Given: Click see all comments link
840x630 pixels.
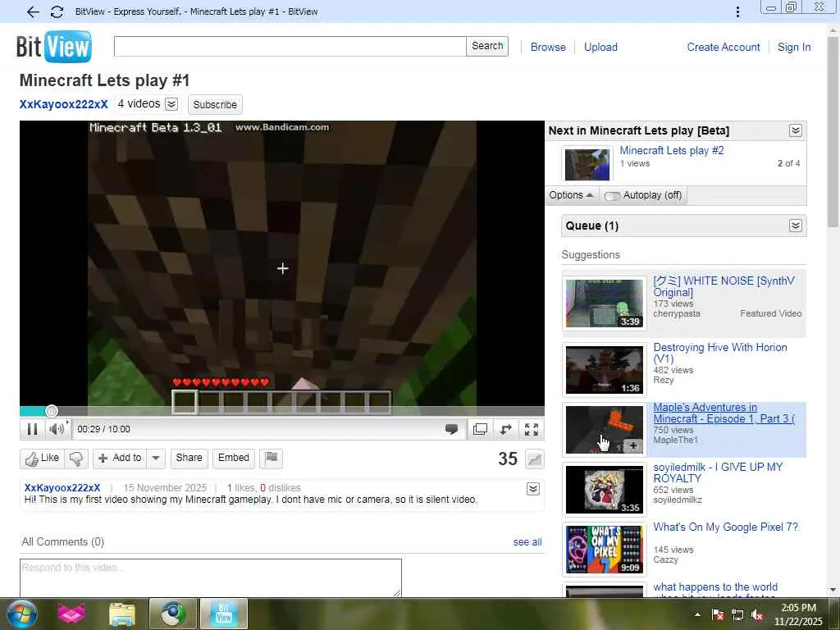Looking at the screenshot, I should click(x=527, y=542).
